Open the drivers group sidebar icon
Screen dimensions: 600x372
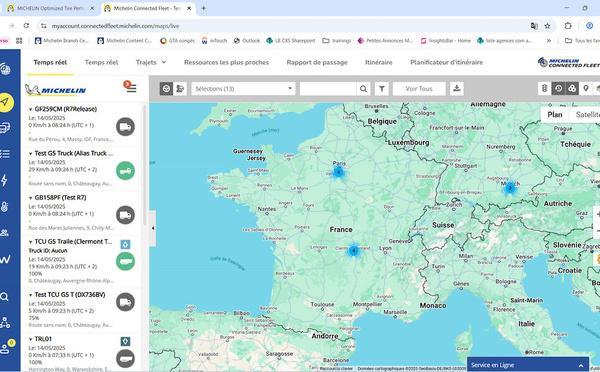[4, 233]
